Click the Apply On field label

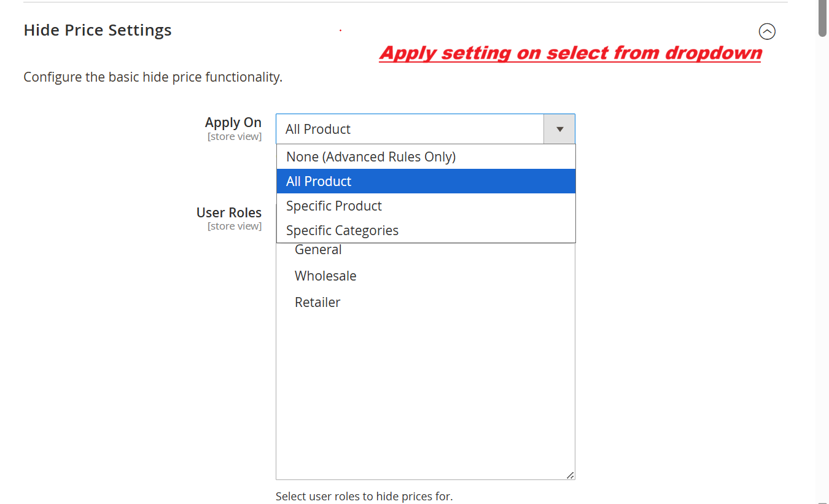[x=233, y=123]
